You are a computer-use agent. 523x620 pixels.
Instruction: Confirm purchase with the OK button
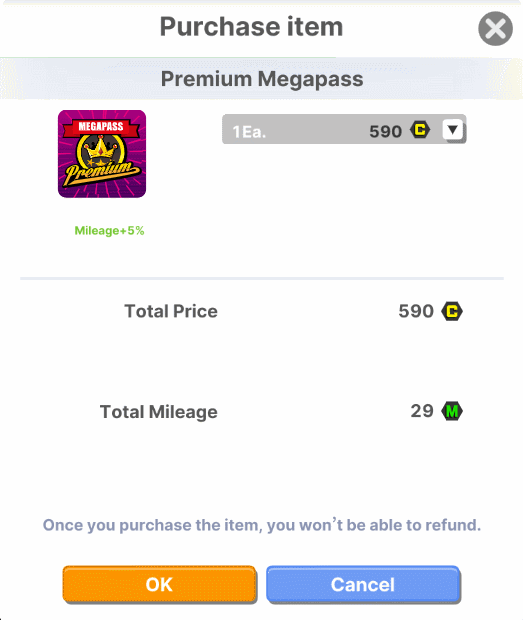pyautogui.click(x=159, y=584)
